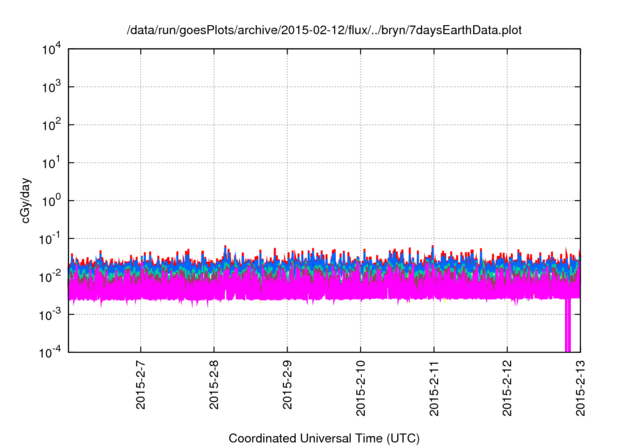Click the 2015-2-7 x-axis date label
Viewport: 640px width, 448px height.
(140, 385)
